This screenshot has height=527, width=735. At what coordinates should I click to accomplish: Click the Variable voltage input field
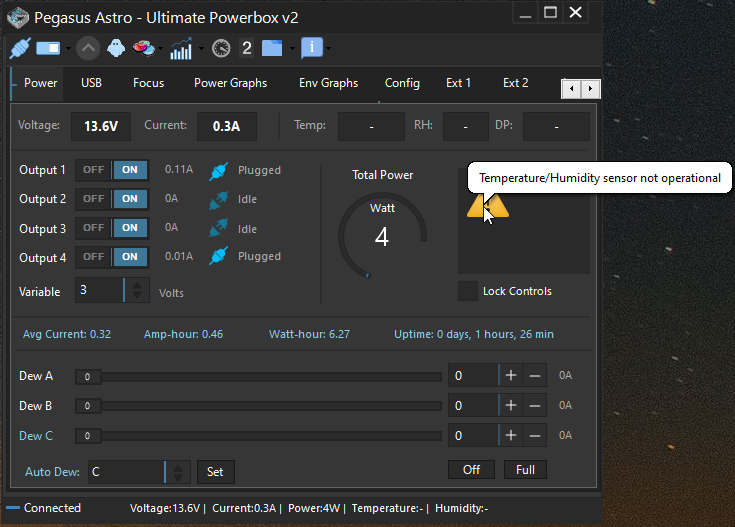(99, 290)
